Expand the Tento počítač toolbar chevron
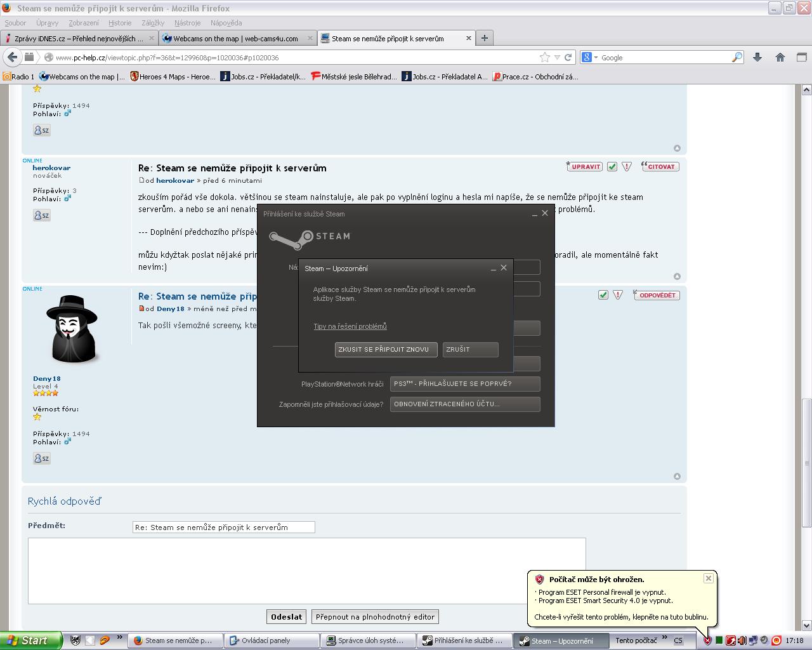Screen dimensions: 812x650 coord(665,638)
